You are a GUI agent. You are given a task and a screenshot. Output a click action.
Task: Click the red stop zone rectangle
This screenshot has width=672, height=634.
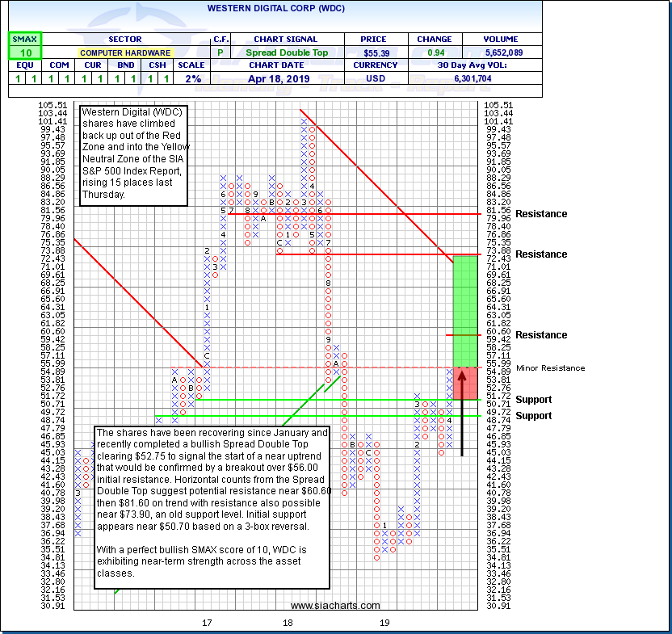coord(464,383)
